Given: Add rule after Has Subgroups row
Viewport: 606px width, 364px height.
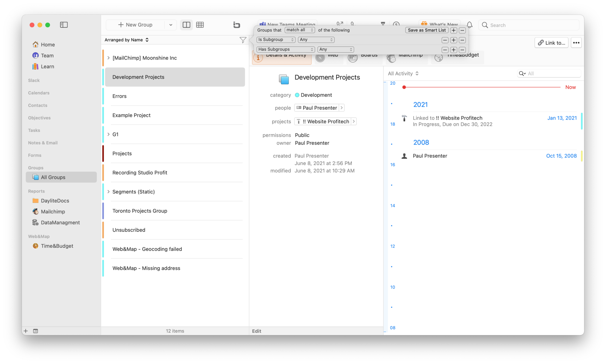Looking at the screenshot, I should click(454, 50).
